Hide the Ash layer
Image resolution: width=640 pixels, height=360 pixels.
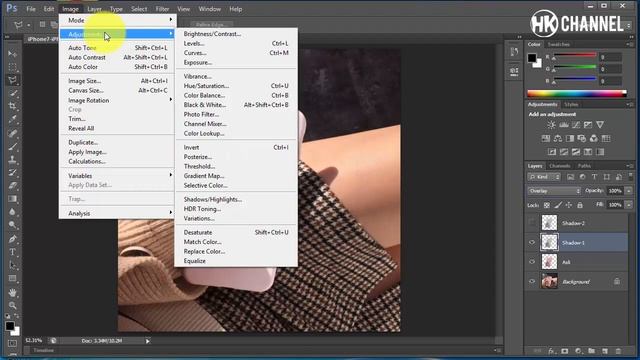[x=531, y=262]
